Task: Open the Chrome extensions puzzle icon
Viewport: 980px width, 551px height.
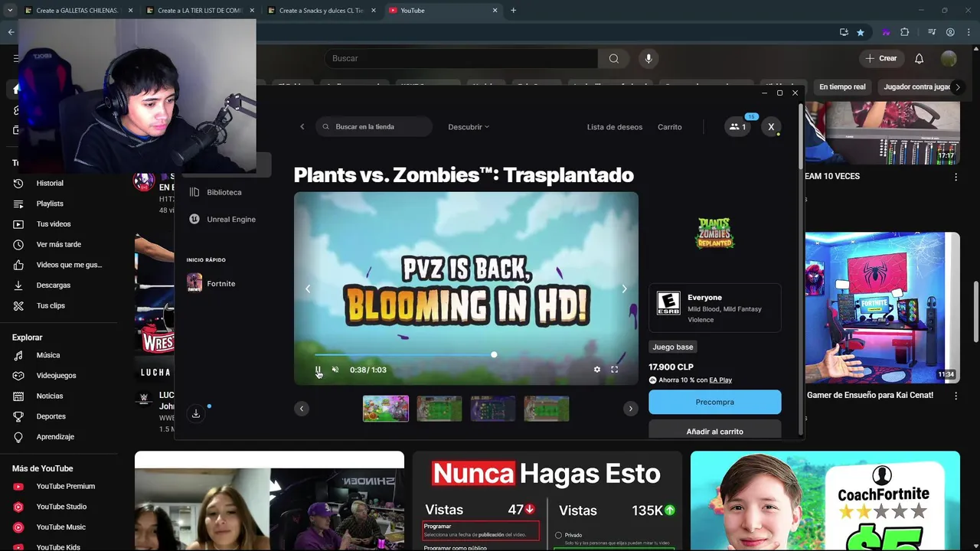Action: coord(905,32)
